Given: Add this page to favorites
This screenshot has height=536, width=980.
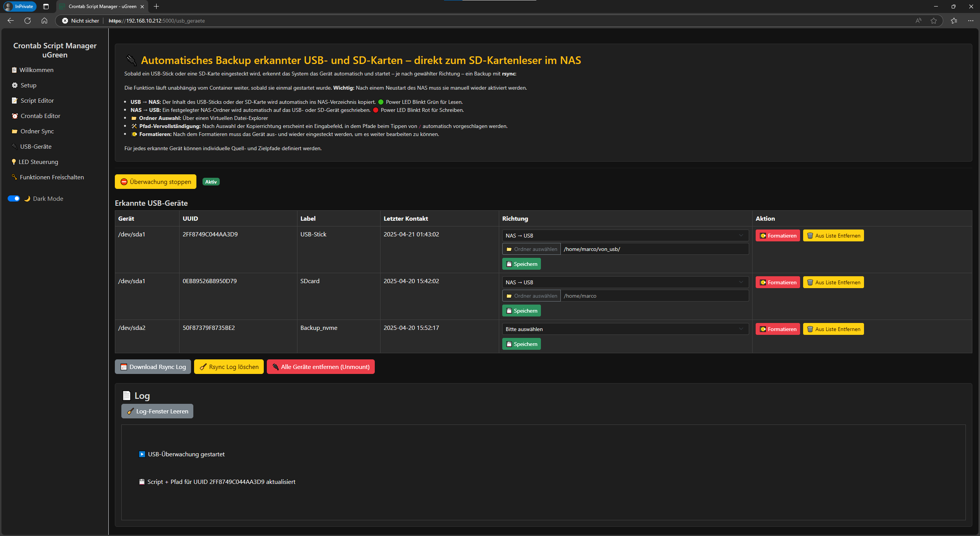Looking at the screenshot, I should click(x=934, y=21).
